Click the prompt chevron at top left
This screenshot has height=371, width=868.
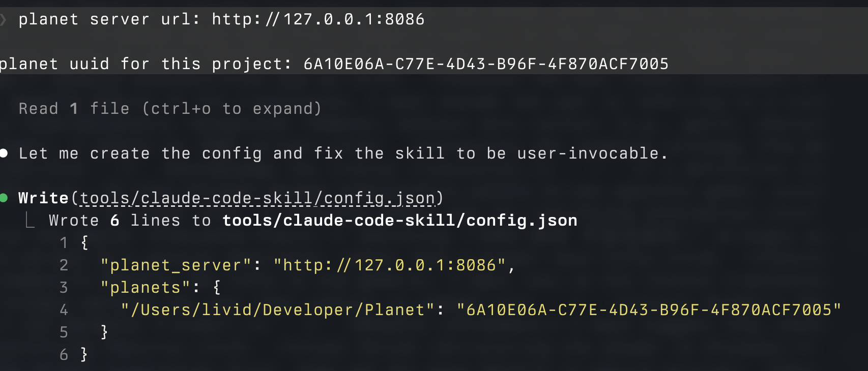(x=3, y=20)
